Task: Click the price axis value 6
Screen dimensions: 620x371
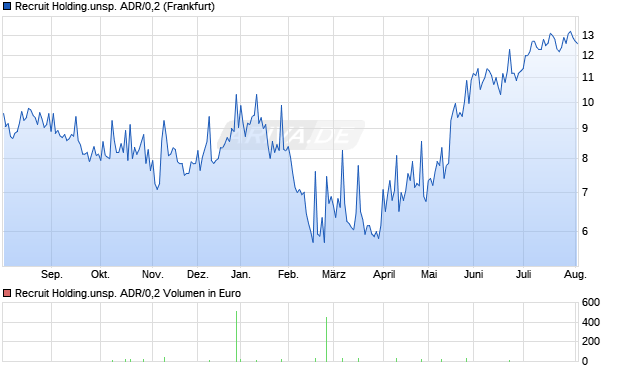Action: (585, 231)
